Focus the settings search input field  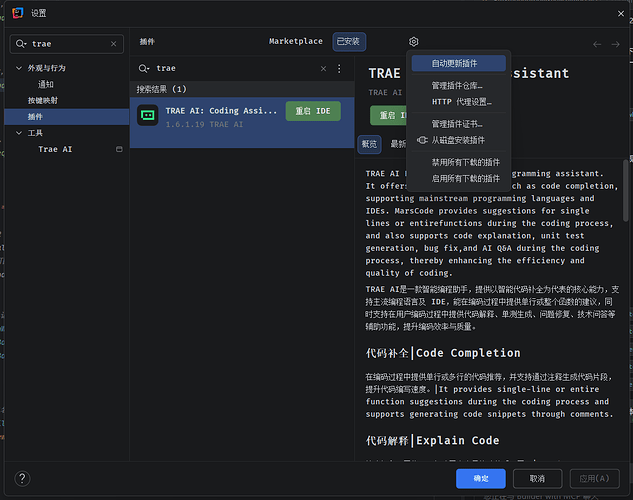[69, 44]
